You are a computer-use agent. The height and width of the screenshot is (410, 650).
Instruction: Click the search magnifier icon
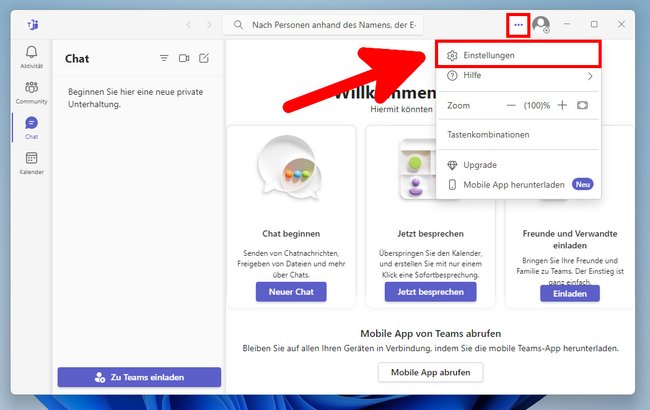[238, 25]
